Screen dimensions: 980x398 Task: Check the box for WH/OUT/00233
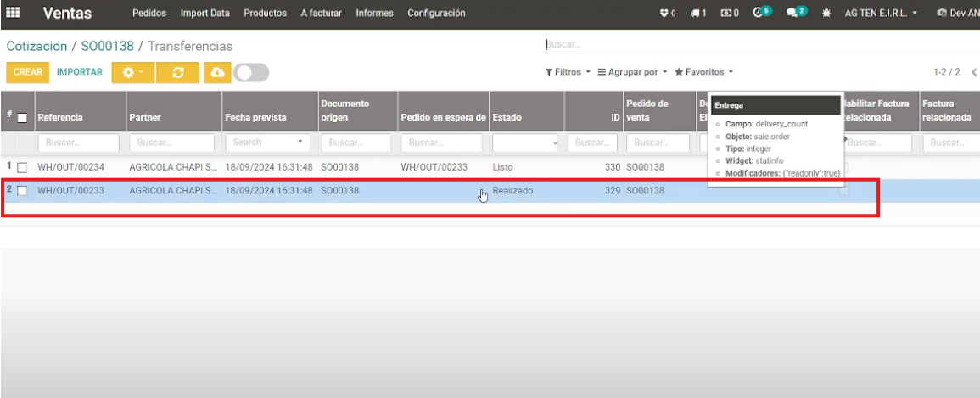[22, 191]
